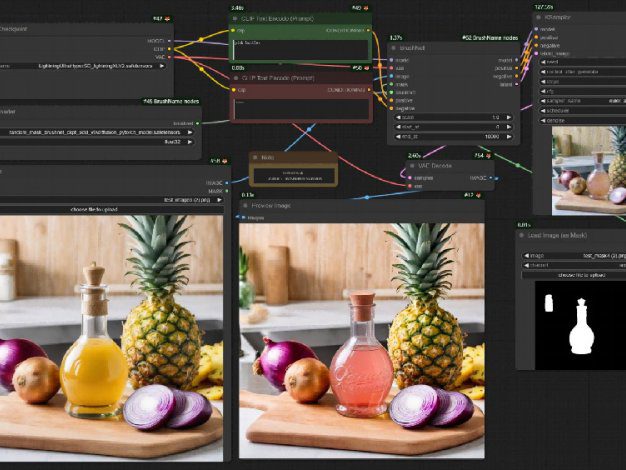
Task: Click model input port on BrushNet node
Action: click(391, 60)
